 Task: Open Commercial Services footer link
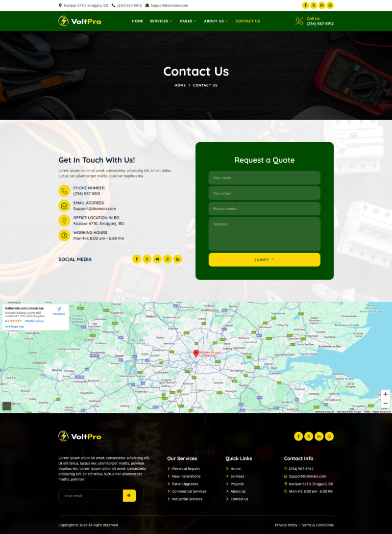coord(189,491)
